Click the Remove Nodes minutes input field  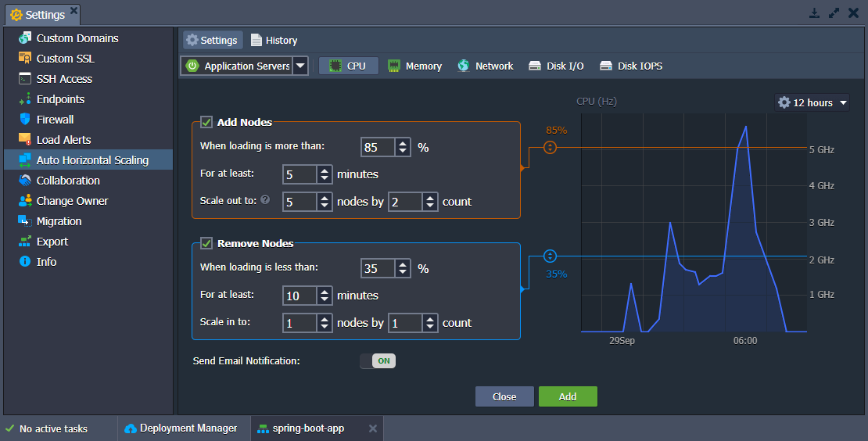[x=300, y=296]
